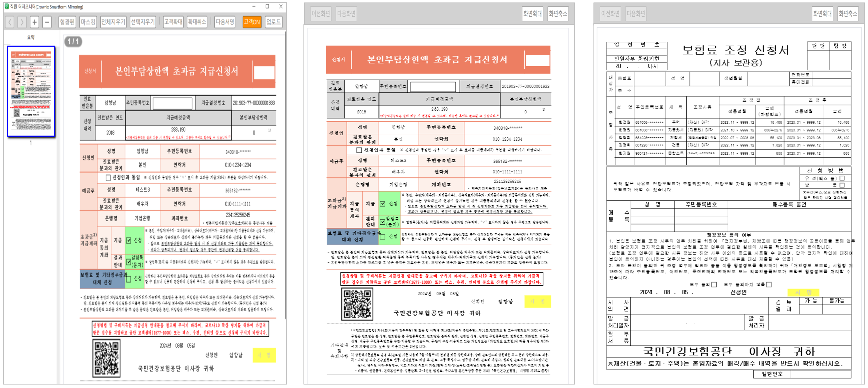Click 요약 heading in the sidebar
The image size is (868, 388).
pos(31,37)
